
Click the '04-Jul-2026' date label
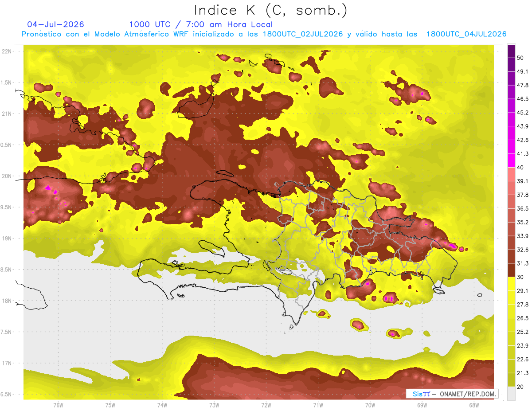pos(55,24)
